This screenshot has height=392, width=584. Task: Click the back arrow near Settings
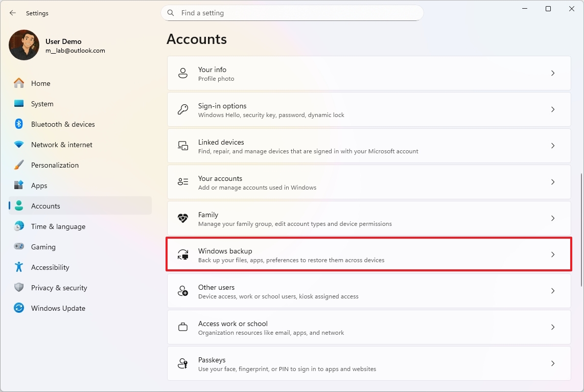point(12,13)
